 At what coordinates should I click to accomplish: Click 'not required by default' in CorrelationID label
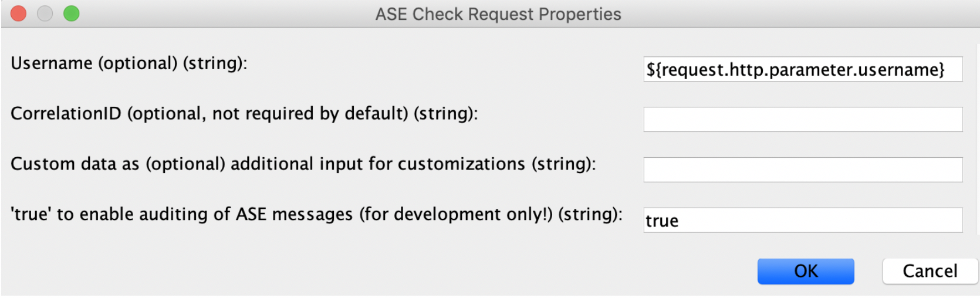(x=309, y=114)
